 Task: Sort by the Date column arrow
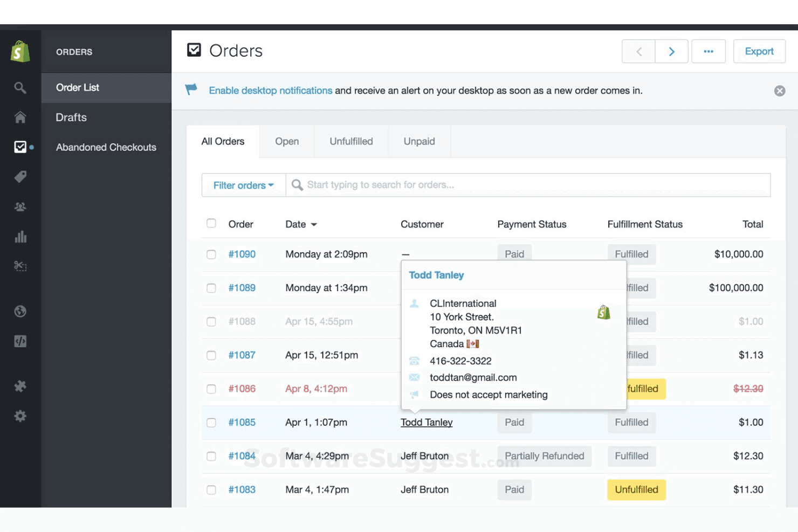pos(314,225)
